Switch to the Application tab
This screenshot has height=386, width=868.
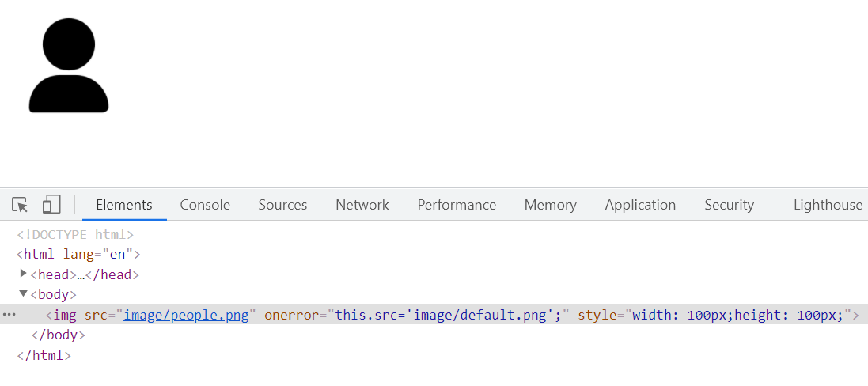click(640, 205)
